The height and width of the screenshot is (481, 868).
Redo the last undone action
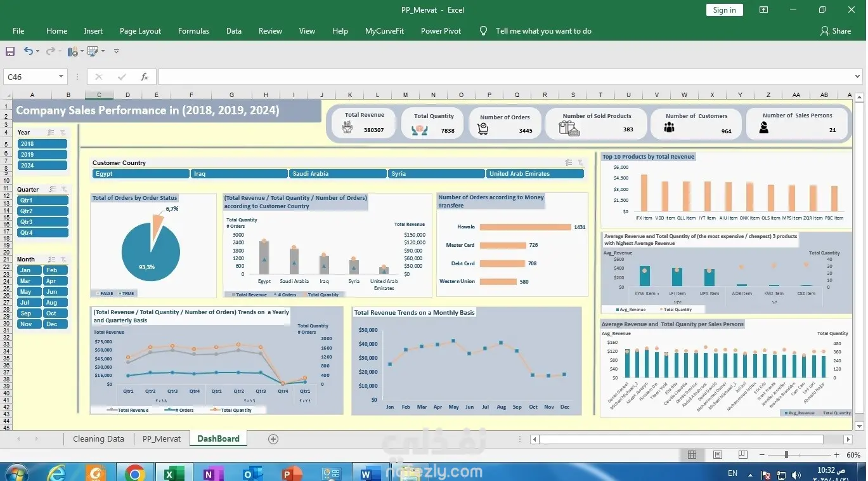[50, 51]
